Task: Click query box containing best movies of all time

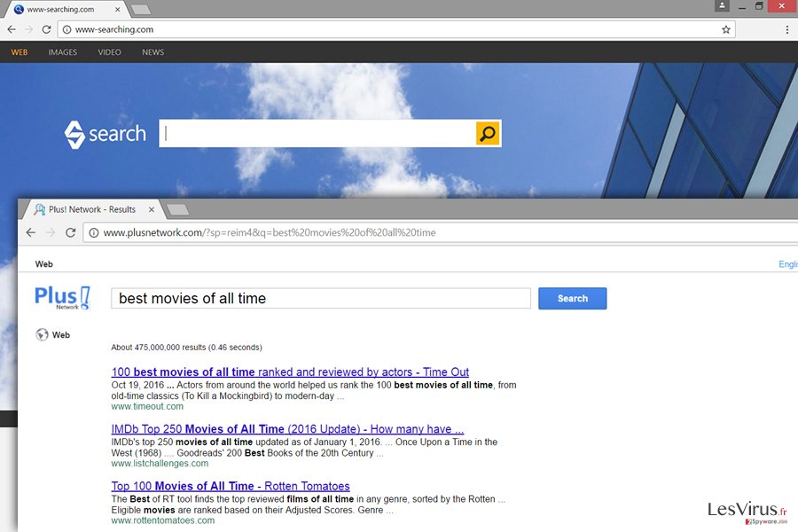Action: pyautogui.click(x=321, y=298)
